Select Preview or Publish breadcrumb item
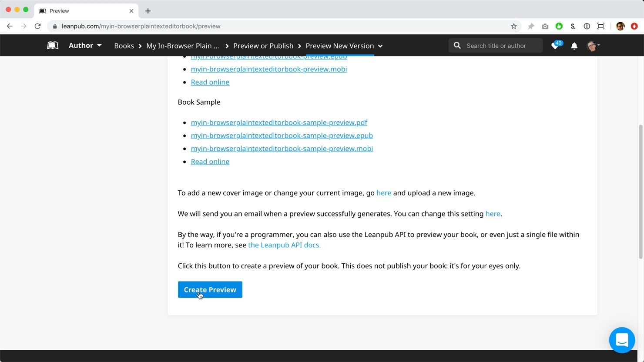 tap(263, 46)
